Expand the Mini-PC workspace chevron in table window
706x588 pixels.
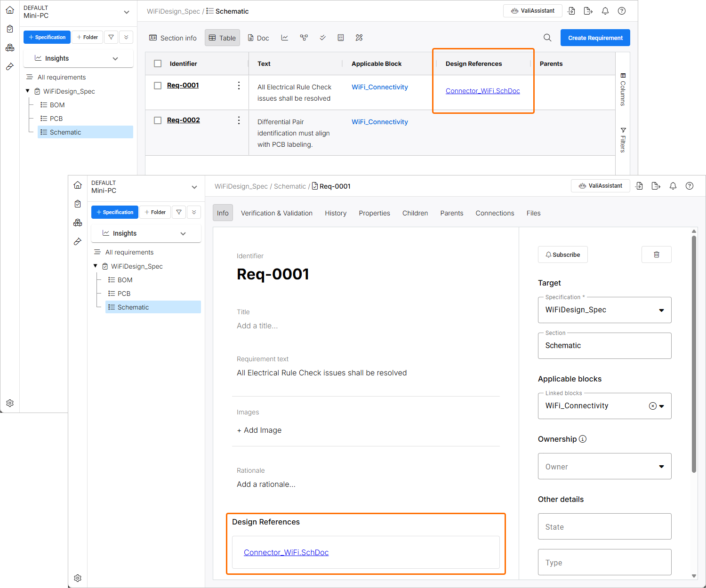click(x=127, y=12)
